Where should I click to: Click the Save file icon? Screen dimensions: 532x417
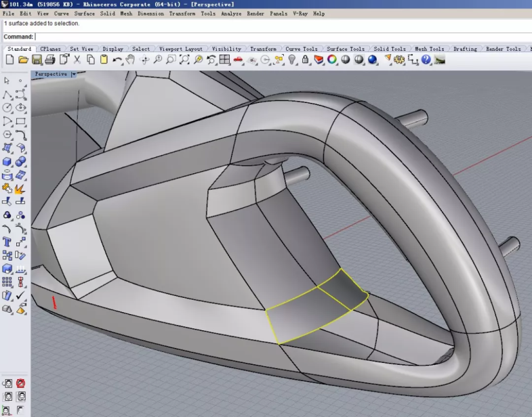click(x=37, y=60)
